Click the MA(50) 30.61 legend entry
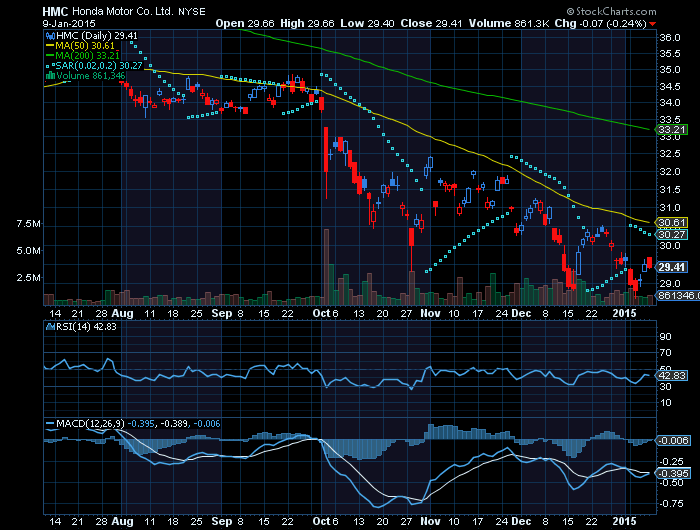Image resolution: width=700 pixels, height=530 pixels. [x=80, y=46]
